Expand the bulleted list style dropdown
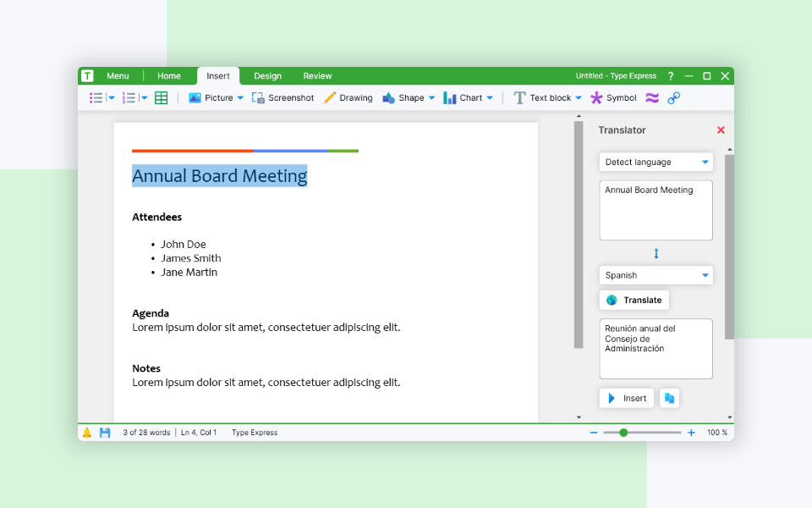Viewport: 812px width, 508px height. click(111, 97)
